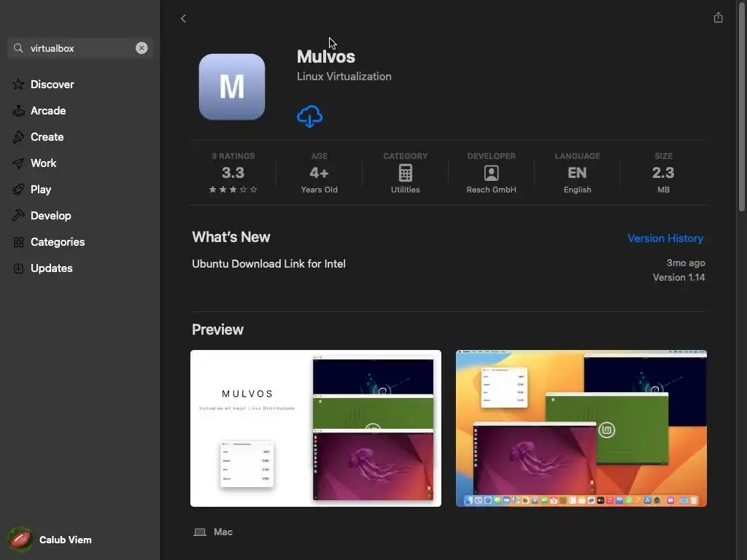Click the Mulvos app title

326,57
